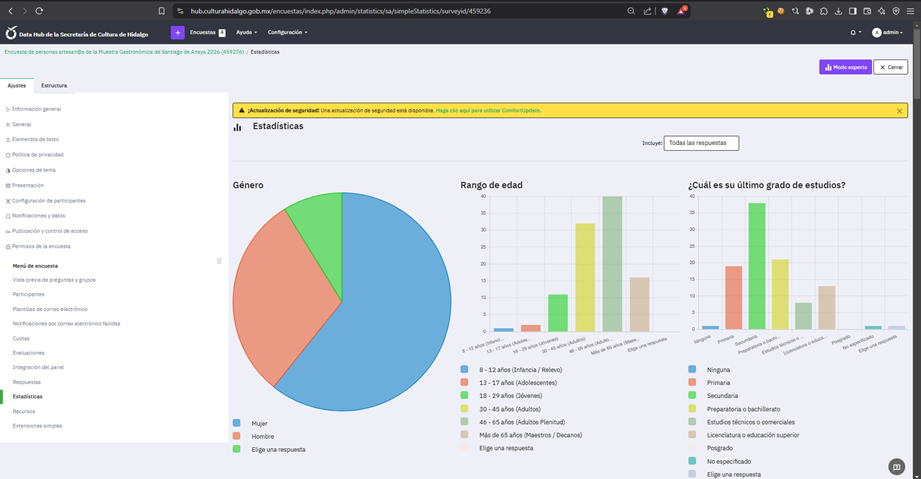
Task: Open the Brave shields icon
Action: coord(664,11)
